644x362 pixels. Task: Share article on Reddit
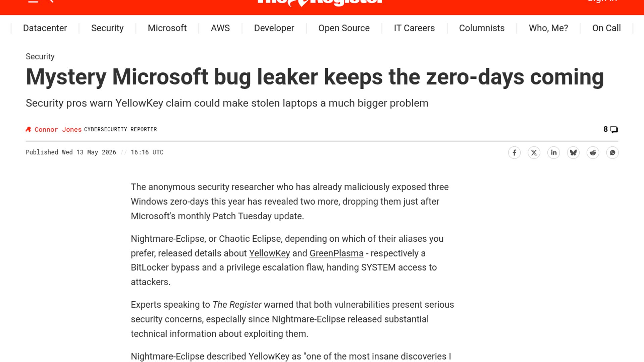pos(593,153)
